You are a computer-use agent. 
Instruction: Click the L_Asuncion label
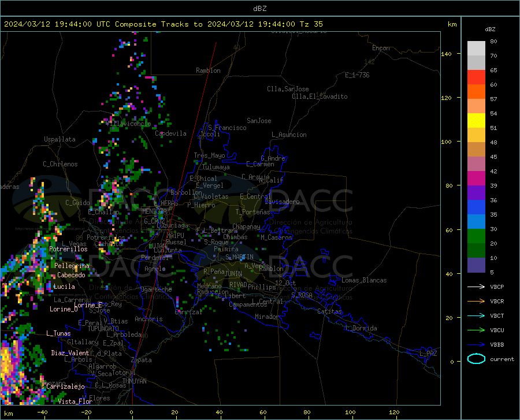[x=289, y=135]
